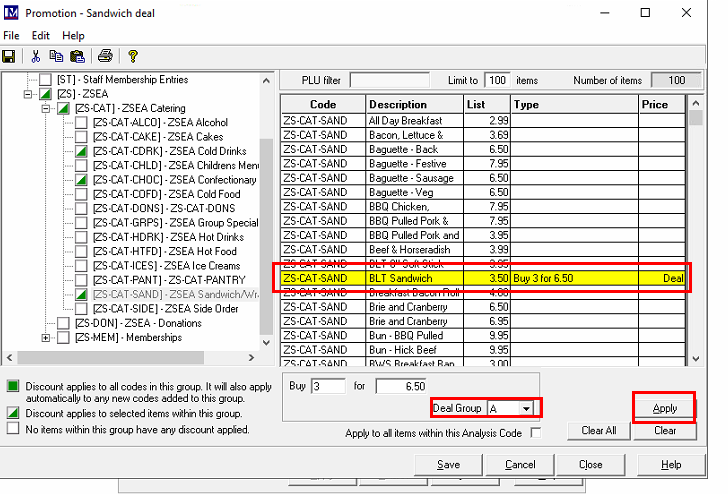Click the Clear button
Image resolution: width=728 pixels, height=494 pixels.
coord(665,430)
